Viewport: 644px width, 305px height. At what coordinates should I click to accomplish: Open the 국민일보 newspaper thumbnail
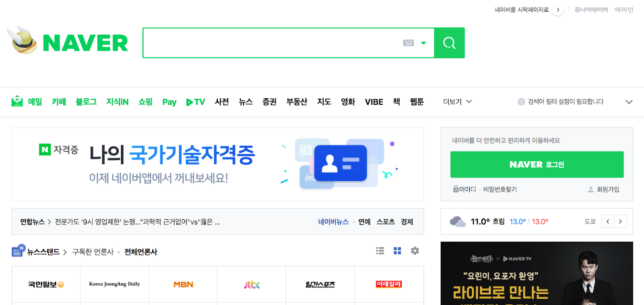click(x=46, y=284)
